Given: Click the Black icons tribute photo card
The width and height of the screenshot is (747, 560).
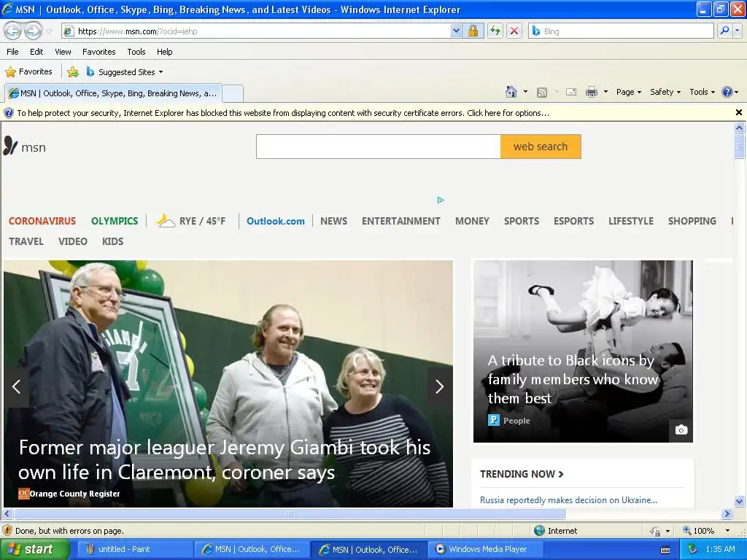Looking at the screenshot, I should click(583, 351).
